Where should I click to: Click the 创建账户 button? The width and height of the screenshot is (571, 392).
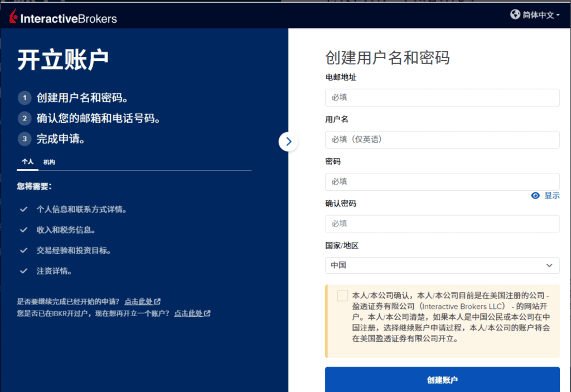click(x=442, y=380)
